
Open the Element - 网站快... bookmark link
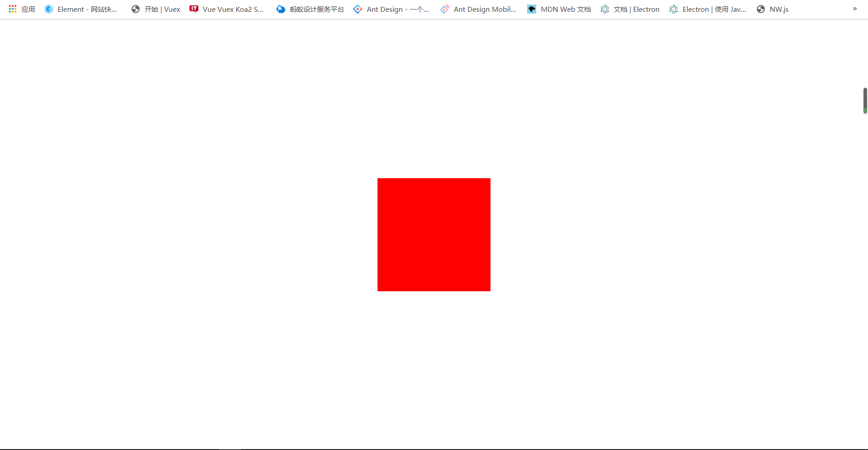tap(87, 9)
